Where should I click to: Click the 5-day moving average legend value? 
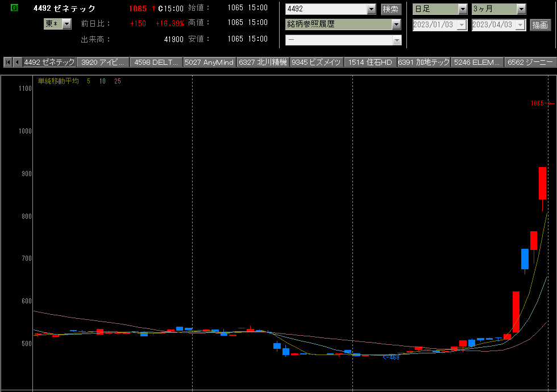[89, 81]
